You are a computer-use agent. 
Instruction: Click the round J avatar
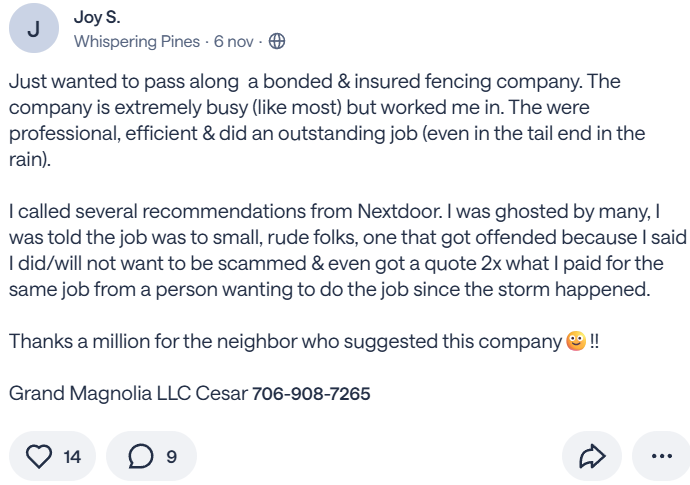[34, 29]
